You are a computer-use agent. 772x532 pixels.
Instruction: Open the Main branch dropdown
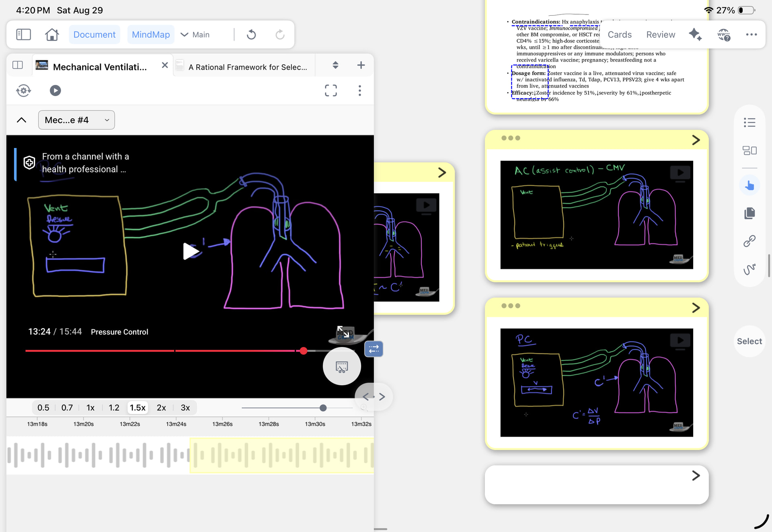pos(195,35)
